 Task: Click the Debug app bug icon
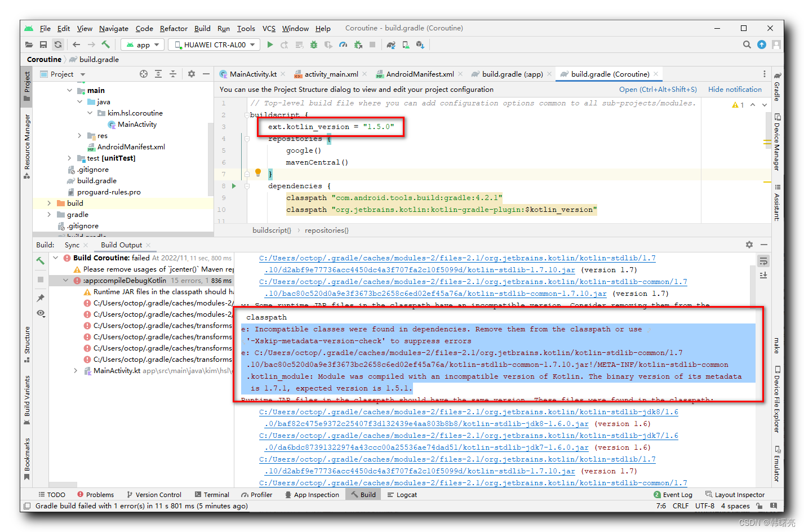pos(314,45)
